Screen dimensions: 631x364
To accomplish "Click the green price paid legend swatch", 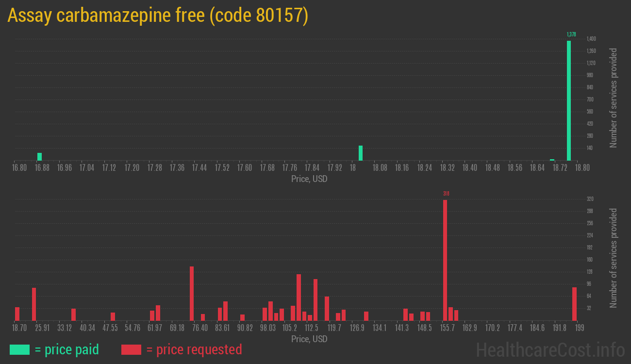I will [19, 349].
